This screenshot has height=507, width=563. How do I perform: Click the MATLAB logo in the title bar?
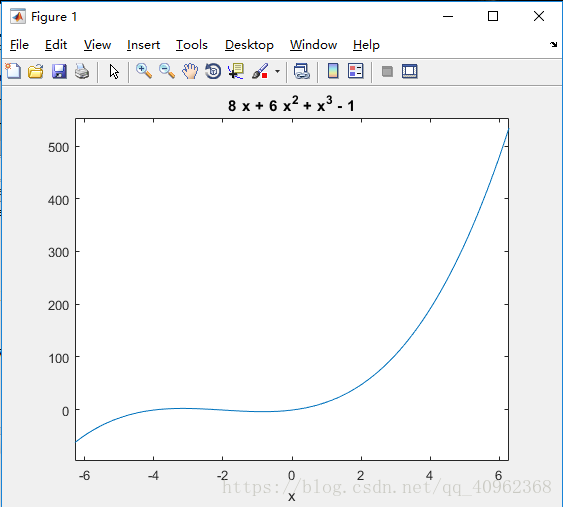(18, 17)
